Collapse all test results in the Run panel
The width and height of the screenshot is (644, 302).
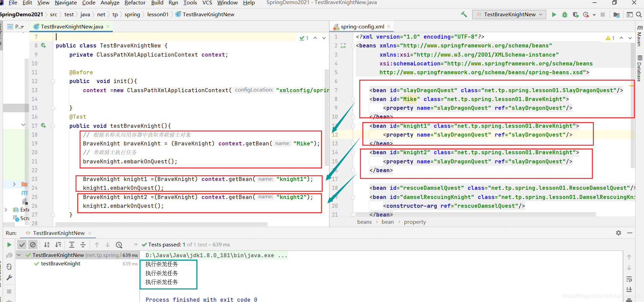point(83,245)
